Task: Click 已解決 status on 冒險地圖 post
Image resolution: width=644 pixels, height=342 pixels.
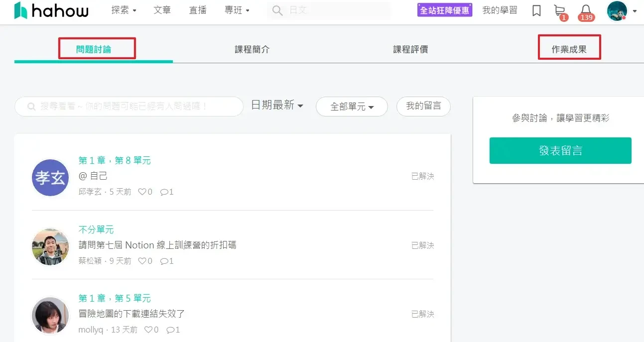Action: point(422,314)
